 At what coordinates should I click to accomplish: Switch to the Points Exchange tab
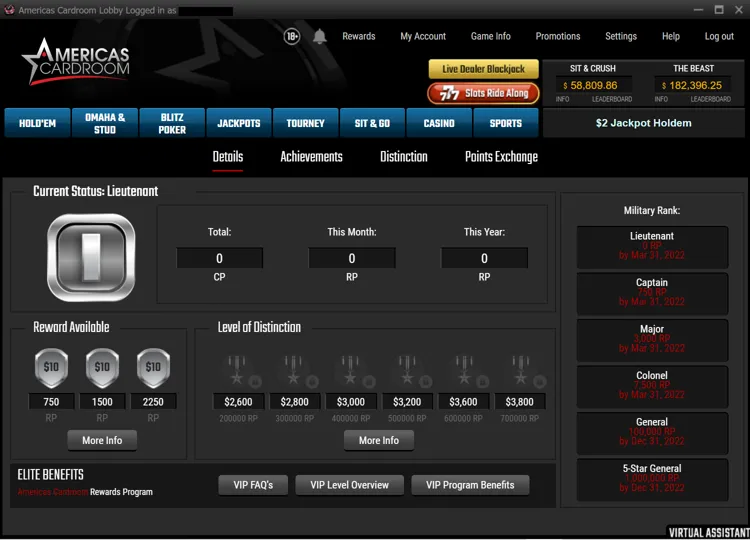(501, 157)
